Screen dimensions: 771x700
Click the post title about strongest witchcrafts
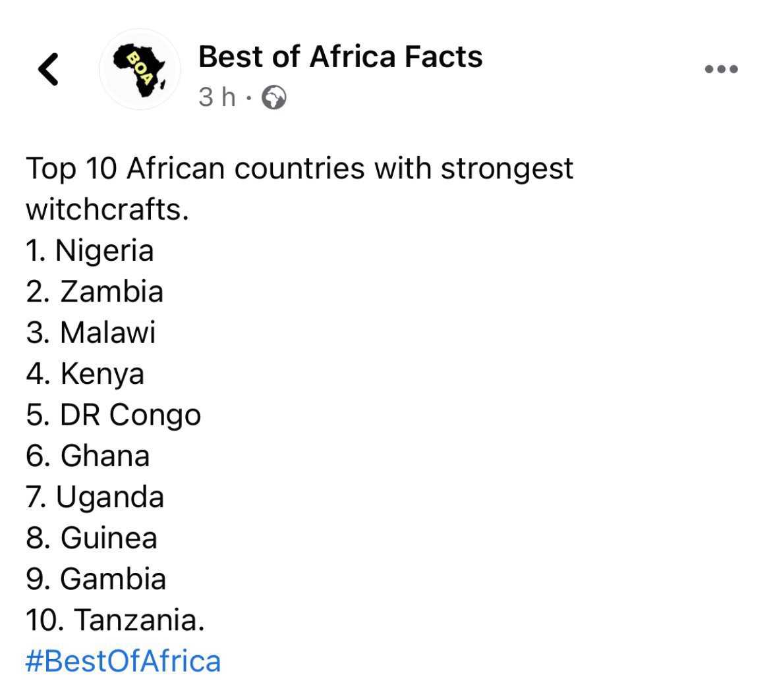(x=299, y=189)
